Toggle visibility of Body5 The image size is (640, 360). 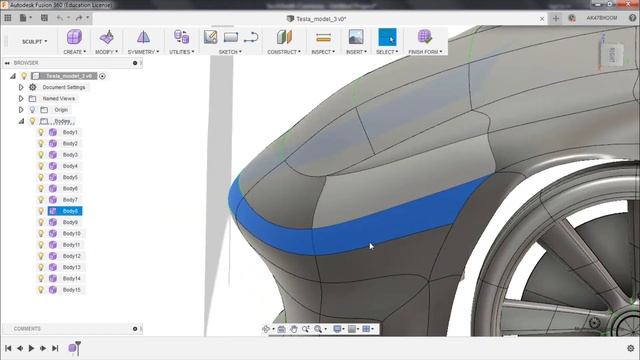(41, 177)
